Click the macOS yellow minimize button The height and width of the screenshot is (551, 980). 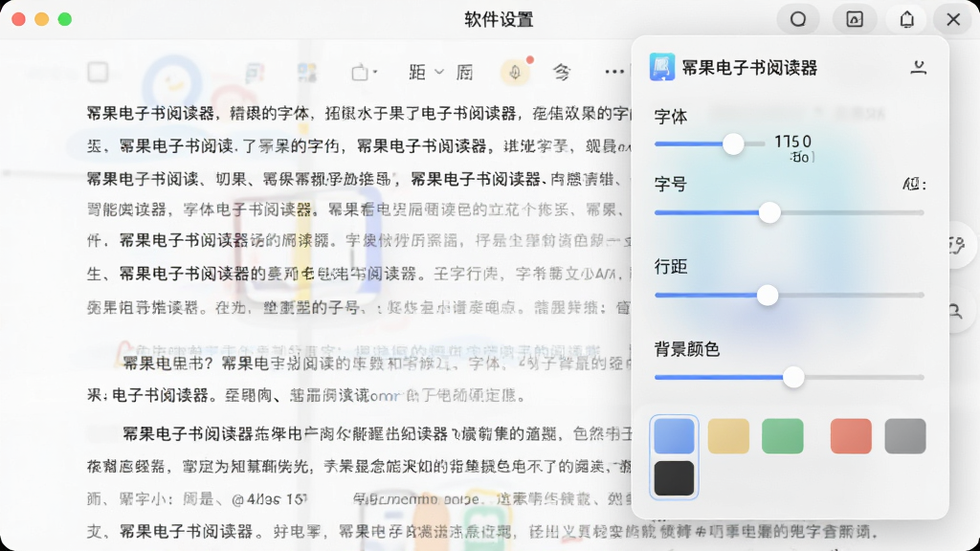(42, 19)
